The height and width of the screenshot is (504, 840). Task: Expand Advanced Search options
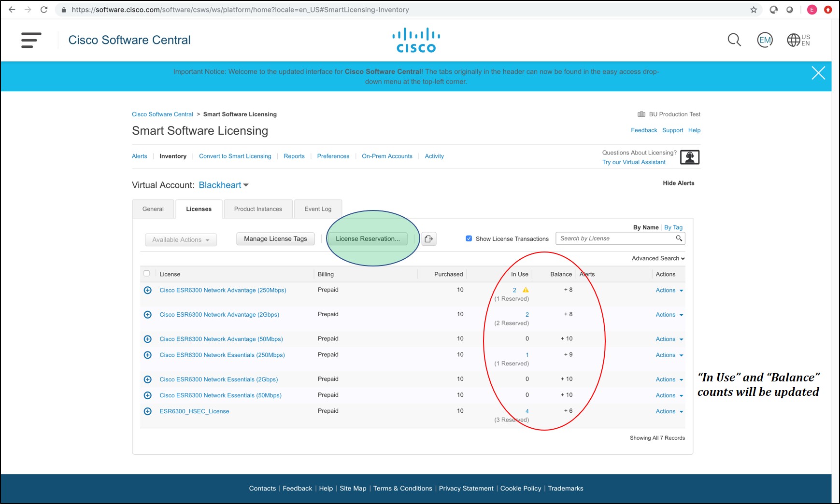(658, 258)
